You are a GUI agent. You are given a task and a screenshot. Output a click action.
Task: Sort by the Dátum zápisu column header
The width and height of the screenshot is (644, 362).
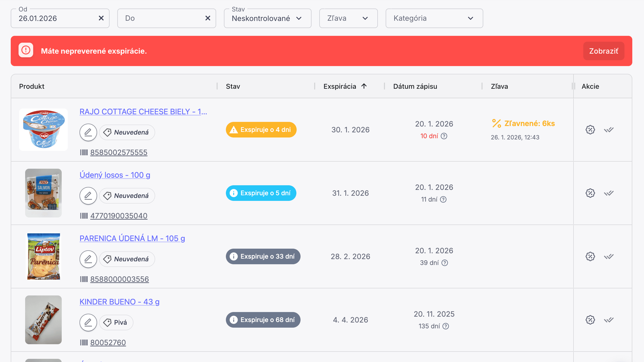pos(415,86)
